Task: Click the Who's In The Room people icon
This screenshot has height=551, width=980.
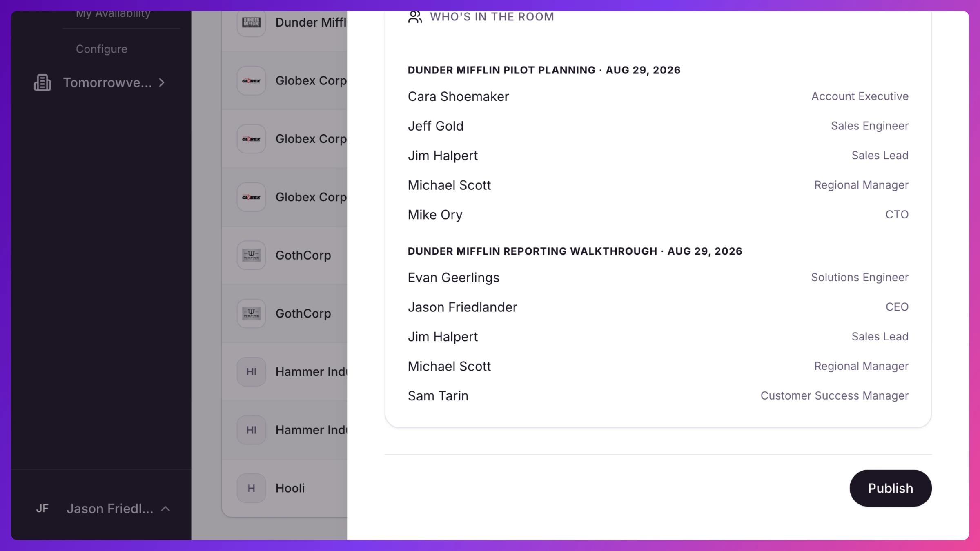Action: click(415, 17)
